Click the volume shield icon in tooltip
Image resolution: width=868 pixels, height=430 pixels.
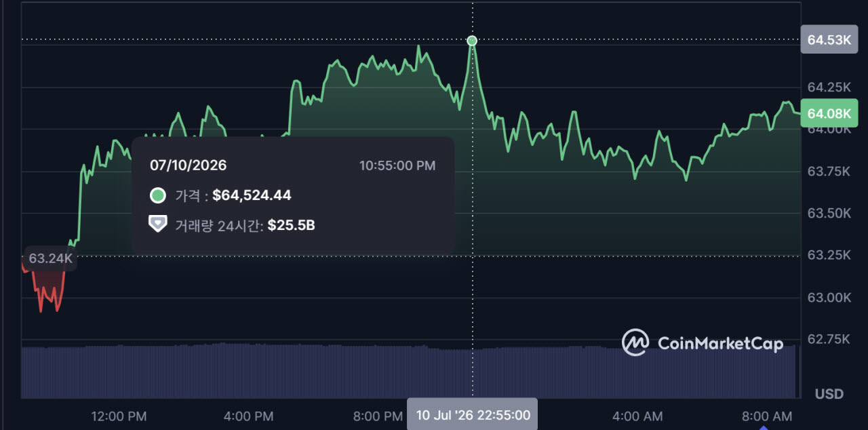click(158, 224)
